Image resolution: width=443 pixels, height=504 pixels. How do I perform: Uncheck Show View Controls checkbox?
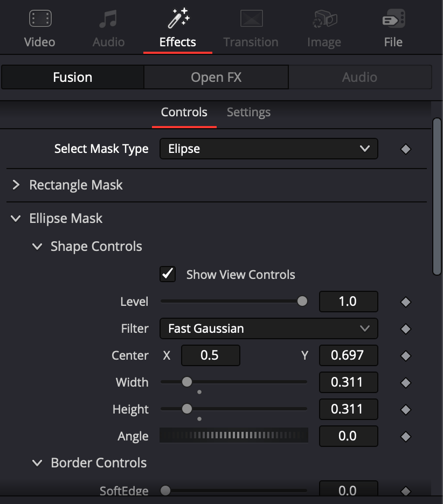pyautogui.click(x=168, y=274)
